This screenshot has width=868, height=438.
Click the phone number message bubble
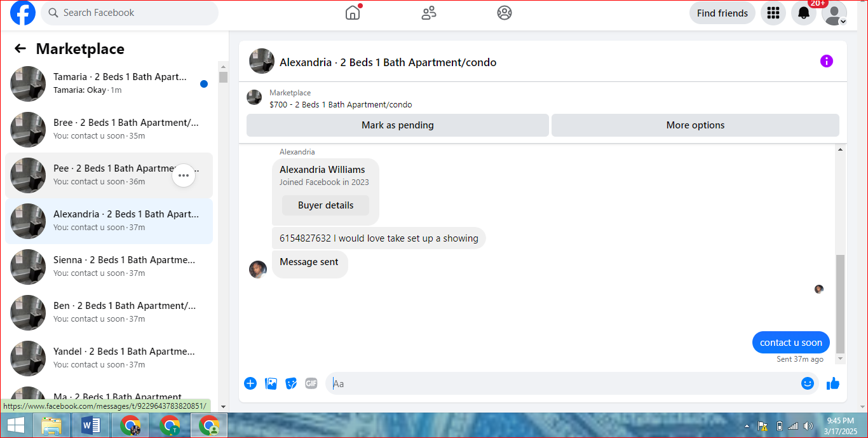tap(379, 238)
